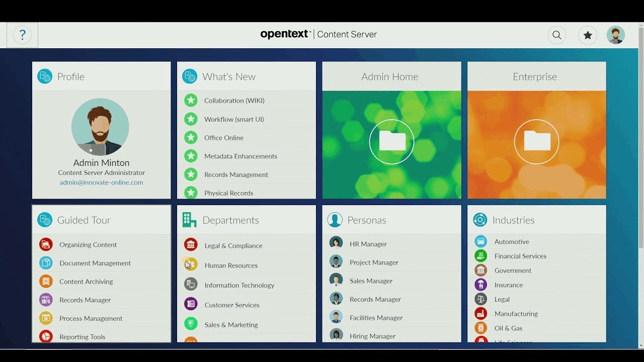
Task: Select Records Manager in Guided Tour
Action: (x=85, y=300)
